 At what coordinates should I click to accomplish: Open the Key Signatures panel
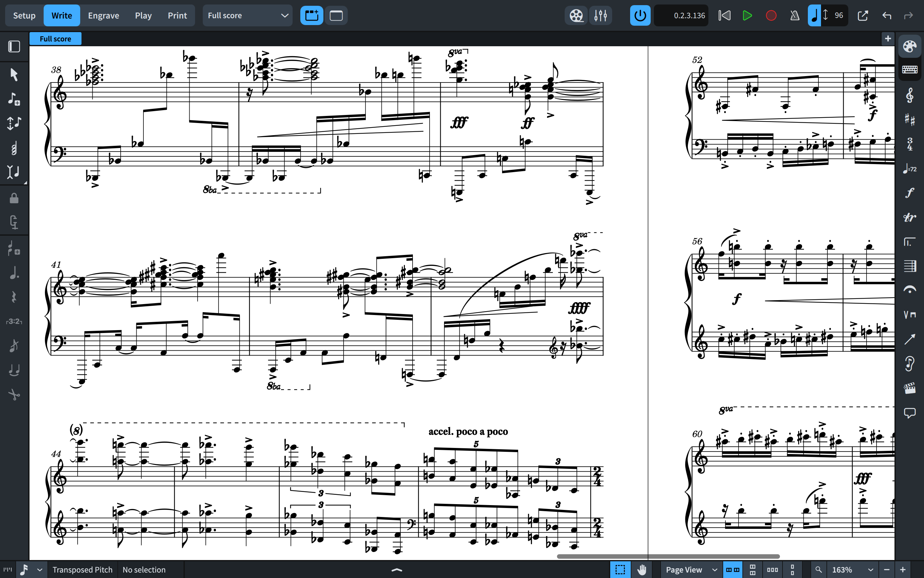pyautogui.click(x=910, y=120)
